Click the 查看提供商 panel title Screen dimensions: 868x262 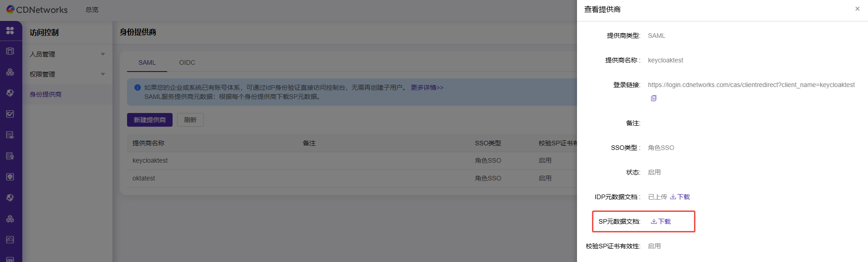click(602, 9)
